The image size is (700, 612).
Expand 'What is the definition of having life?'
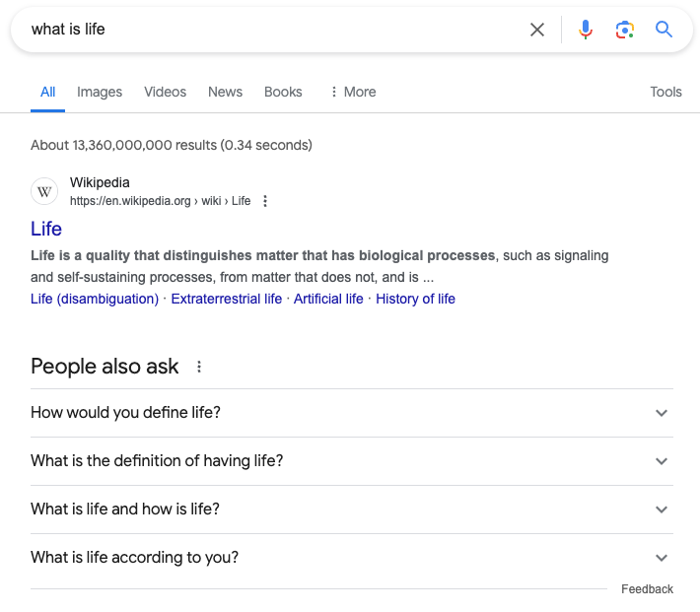tap(662, 461)
